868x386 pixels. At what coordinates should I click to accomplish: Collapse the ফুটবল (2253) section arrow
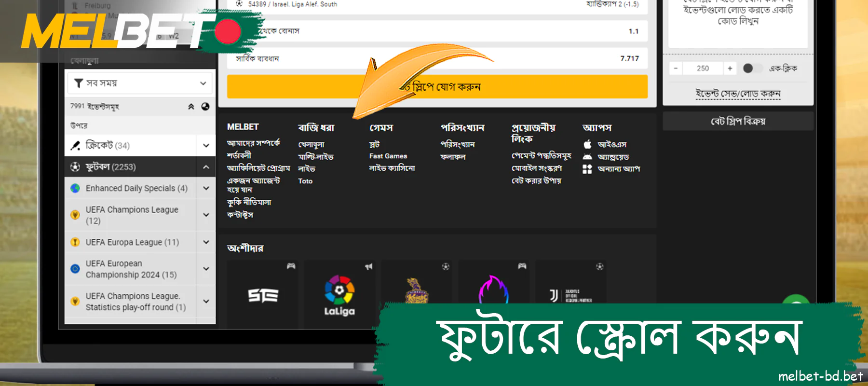(x=206, y=167)
